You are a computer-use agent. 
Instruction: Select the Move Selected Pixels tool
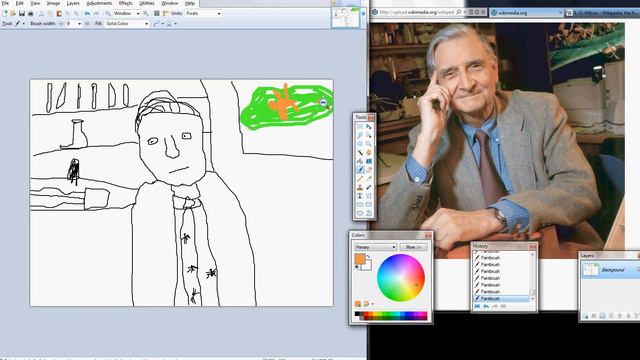pyautogui.click(x=369, y=127)
